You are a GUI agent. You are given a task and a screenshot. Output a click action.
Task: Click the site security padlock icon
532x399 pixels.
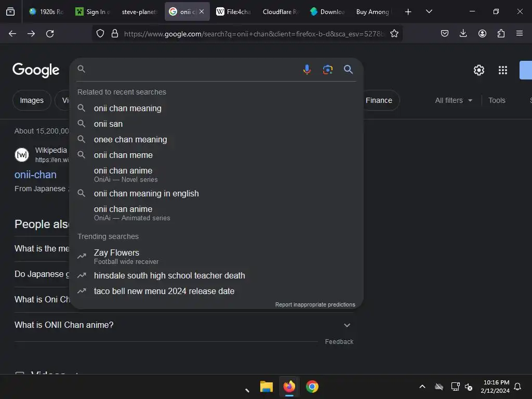click(x=115, y=34)
